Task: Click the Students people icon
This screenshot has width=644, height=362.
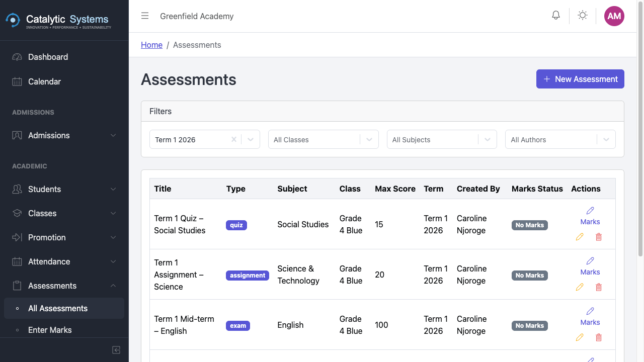Action: 17,189
